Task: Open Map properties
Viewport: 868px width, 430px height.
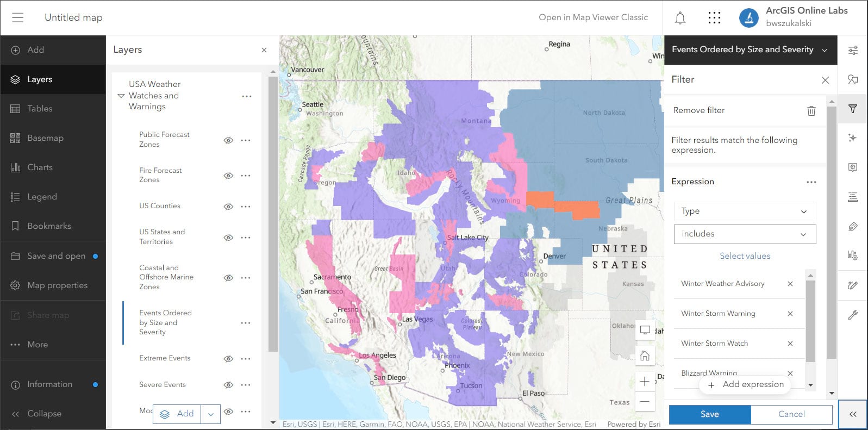Action: click(53, 285)
